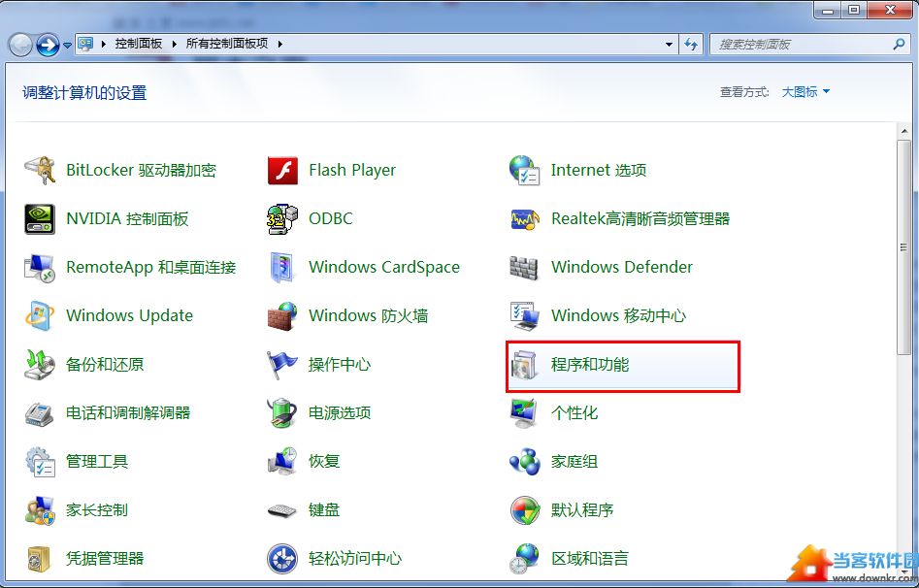Open the 电源选项 link text
This screenshot has height=588, width=919.
[x=340, y=413]
